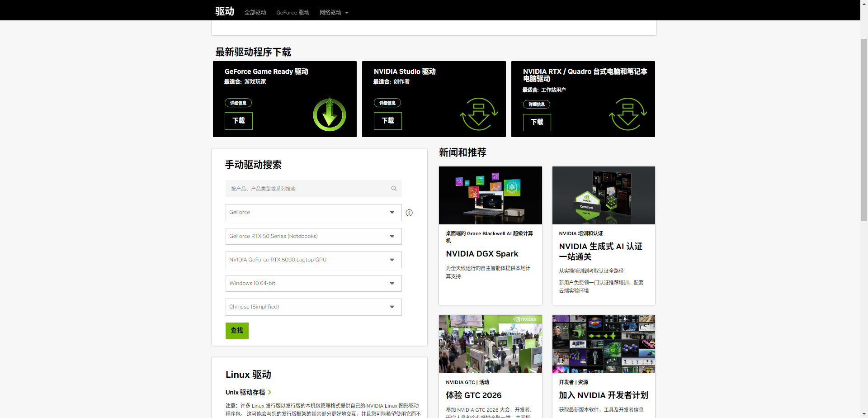
Task: Click the info icon beside the GeForce dropdown
Action: 409,213
